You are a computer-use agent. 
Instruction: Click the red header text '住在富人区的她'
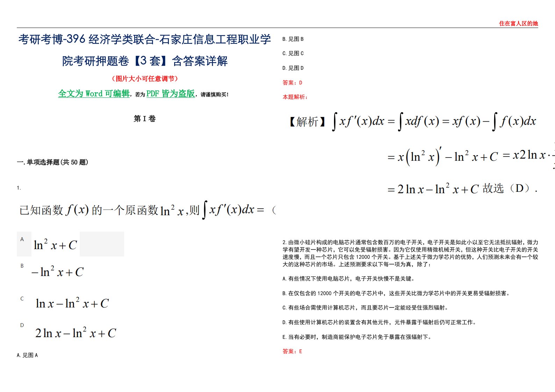point(518,23)
